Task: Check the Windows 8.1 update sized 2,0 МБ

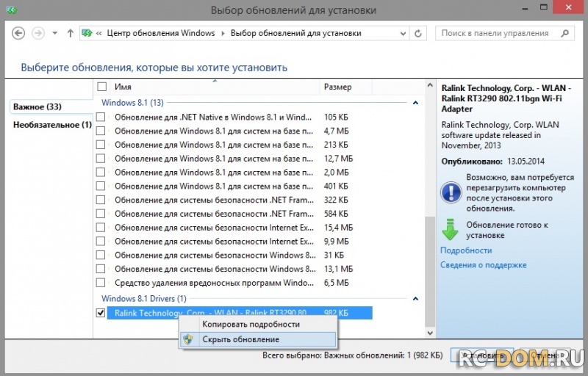Action: [101, 173]
